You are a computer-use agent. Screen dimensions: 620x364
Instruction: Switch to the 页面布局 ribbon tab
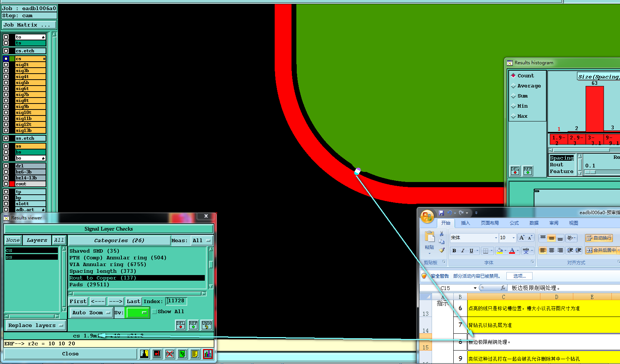[x=490, y=223]
